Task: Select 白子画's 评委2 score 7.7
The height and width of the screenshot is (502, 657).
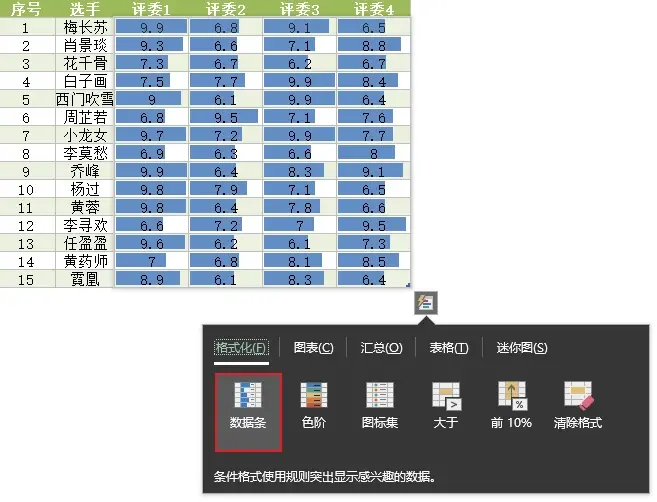Action: point(225,81)
